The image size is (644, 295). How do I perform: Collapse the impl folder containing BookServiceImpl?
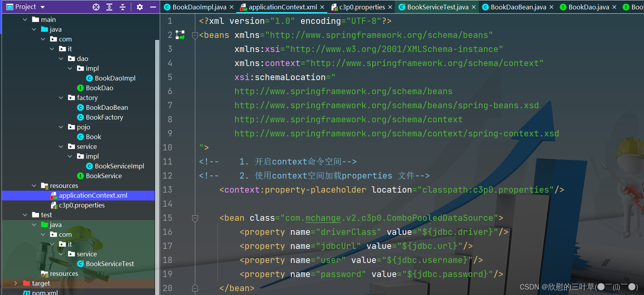[x=70, y=156]
